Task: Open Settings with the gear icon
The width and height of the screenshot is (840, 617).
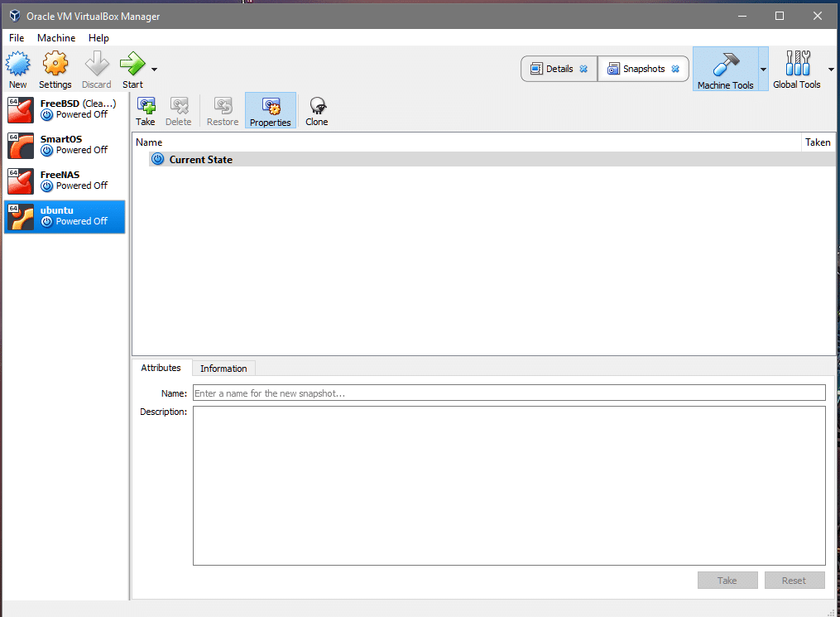Action: 55,64
